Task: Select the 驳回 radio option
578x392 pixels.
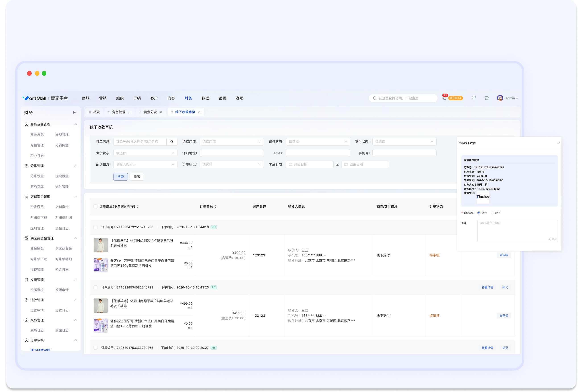Action: (x=492, y=213)
